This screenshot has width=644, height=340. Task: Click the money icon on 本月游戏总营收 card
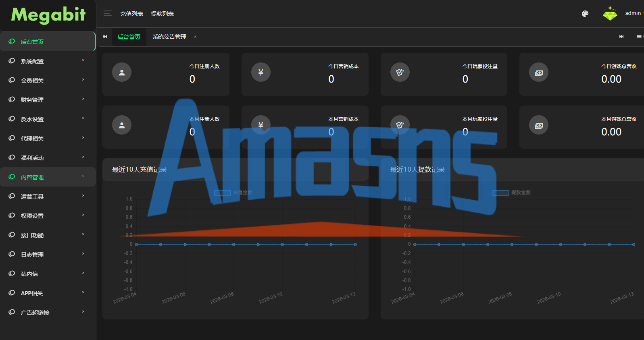539,125
